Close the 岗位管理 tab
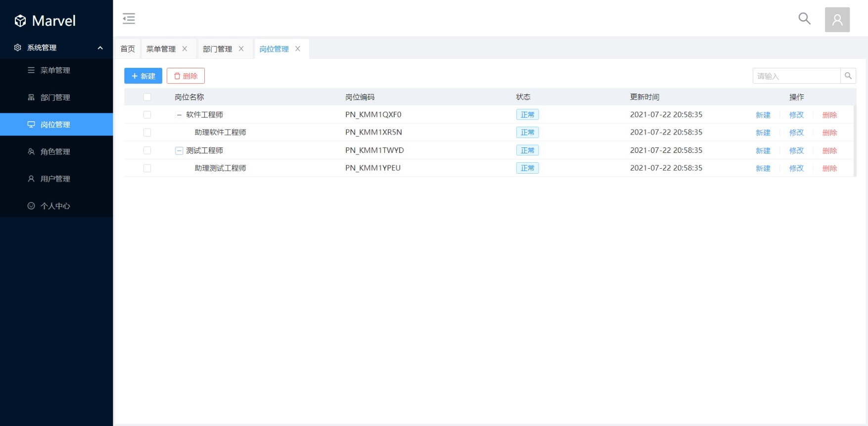868x426 pixels. (x=298, y=48)
